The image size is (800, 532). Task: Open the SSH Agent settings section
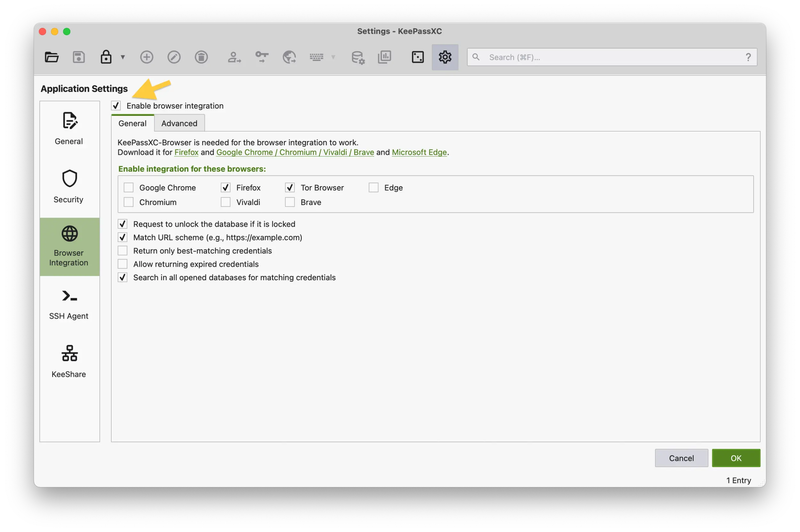coord(68,303)
